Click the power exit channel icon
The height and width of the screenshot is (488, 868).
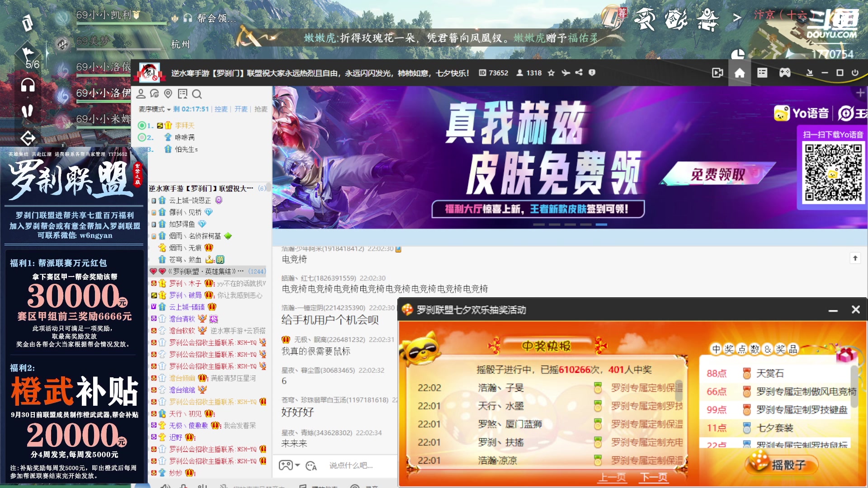[855, 73]
